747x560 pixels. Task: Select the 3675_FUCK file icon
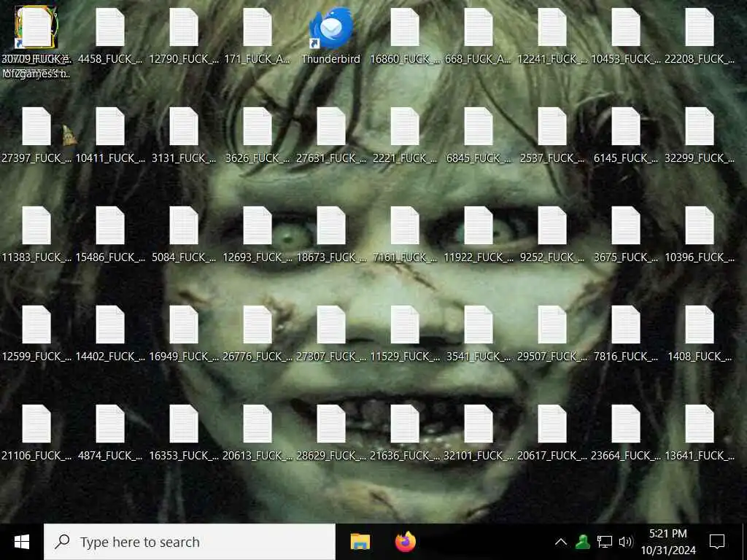(x=625, y=226)
